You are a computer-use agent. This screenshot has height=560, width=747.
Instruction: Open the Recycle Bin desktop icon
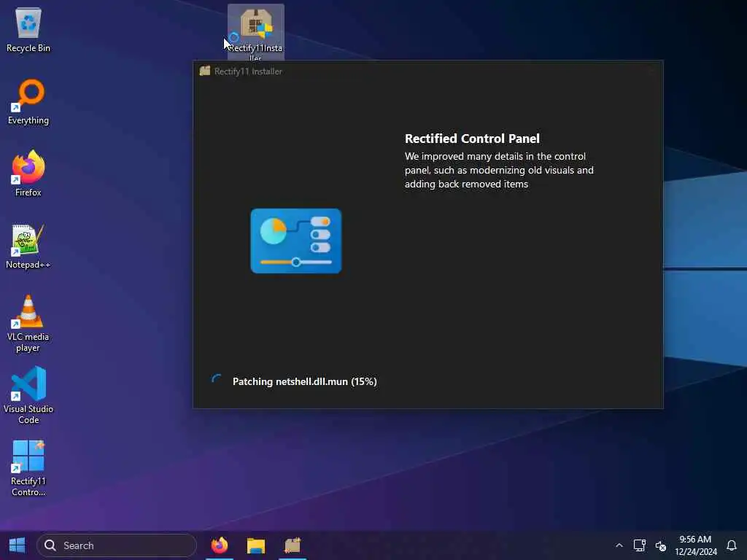[28, 29]
